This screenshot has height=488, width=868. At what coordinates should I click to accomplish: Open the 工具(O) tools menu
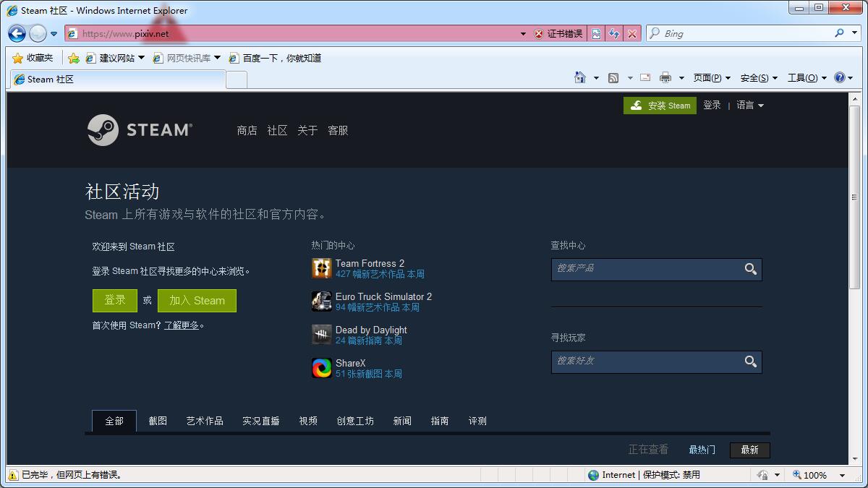click(807, 78)
